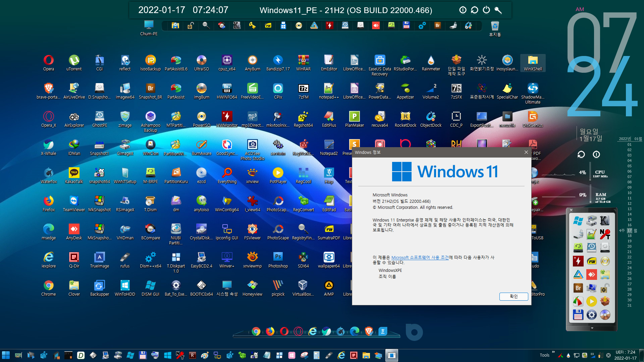Launch notepad++ desktop shortcut
The image size is (644, 362).
[x=329, y=91]
